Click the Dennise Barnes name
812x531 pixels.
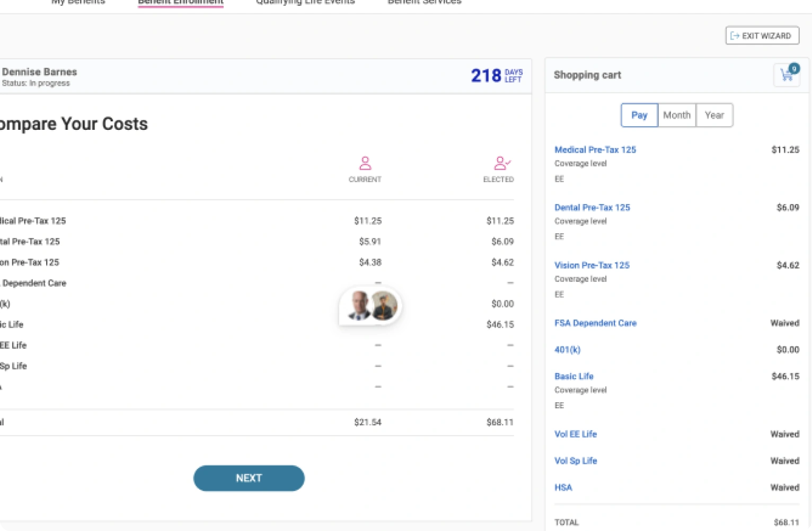(x=40, y=72)
